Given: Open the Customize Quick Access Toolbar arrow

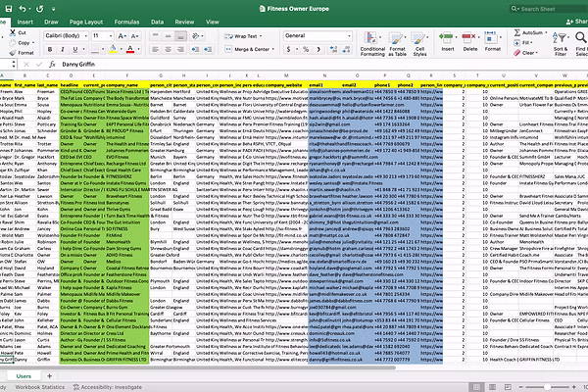Looking at the screenshot, I should tap(53, 9).
